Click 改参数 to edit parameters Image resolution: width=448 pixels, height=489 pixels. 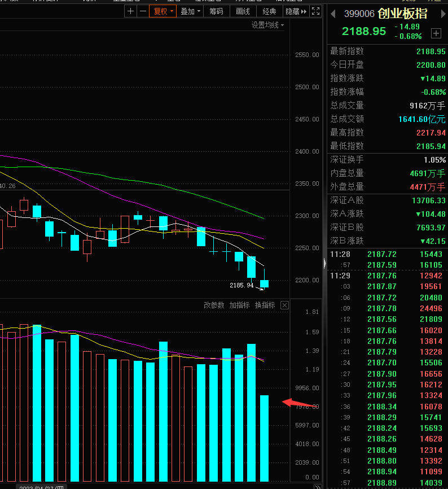point(214,305)
